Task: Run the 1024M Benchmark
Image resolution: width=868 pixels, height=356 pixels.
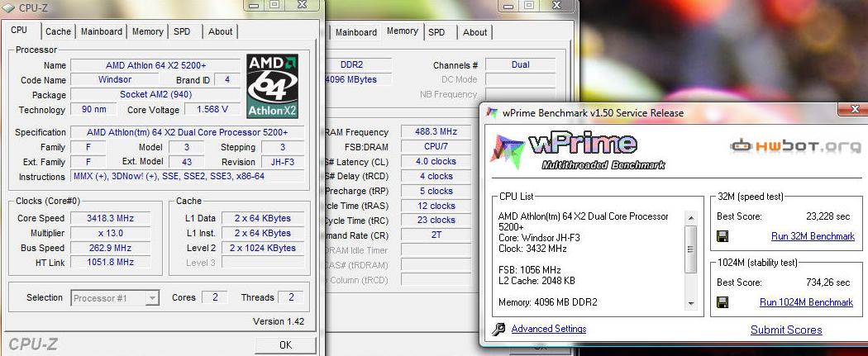Action: pyautogui.click(x=806, y=301)
